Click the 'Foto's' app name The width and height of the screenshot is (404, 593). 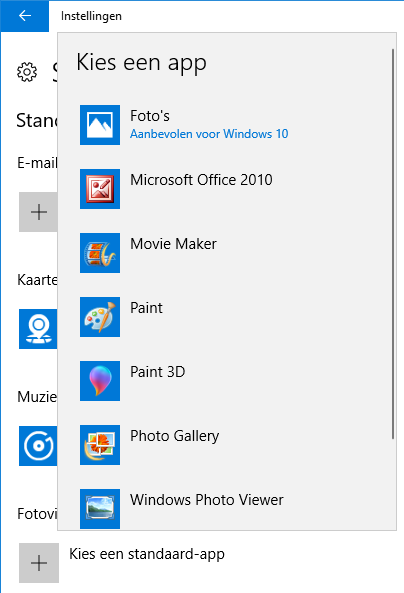pyautogui.click(x=150, y=116)
